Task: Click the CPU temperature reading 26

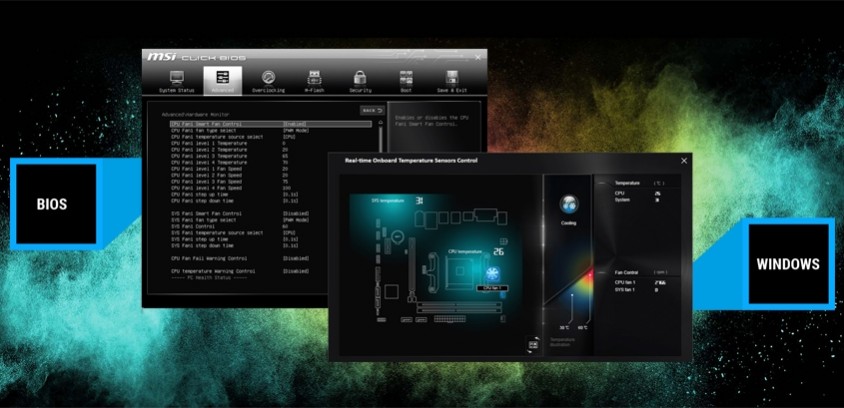Action: [498, 251]
